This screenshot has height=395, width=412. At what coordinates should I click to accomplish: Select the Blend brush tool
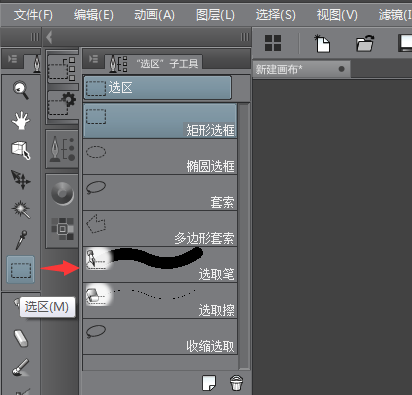pos(21,367)
